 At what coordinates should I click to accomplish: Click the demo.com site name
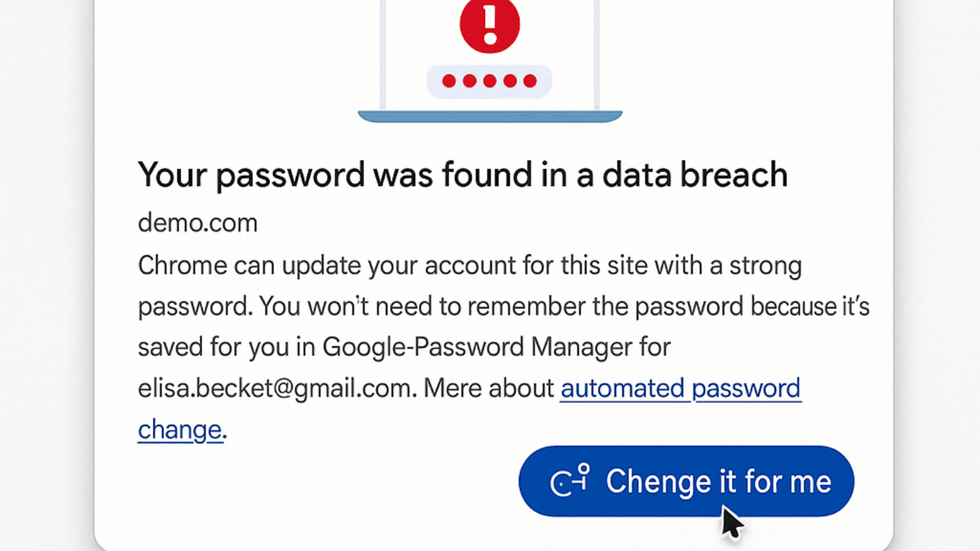(x=197, y=223)
